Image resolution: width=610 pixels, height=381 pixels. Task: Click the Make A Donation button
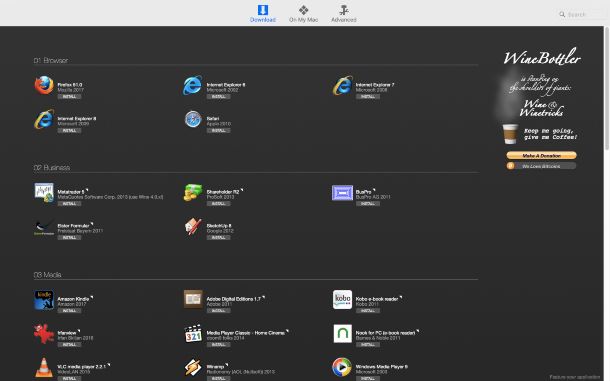541,155
